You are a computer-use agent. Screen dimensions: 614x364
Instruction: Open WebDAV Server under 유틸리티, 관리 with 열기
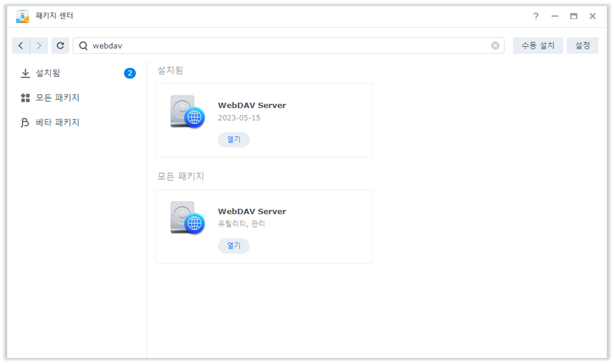pyautogui.click(x=234, y=246)
